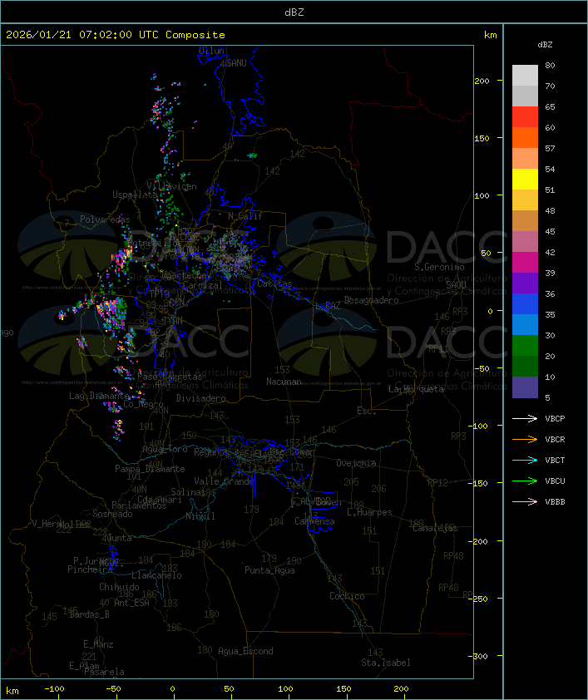Click the pink VBBB arrow icon
Image resolution: width=588 pixels, height=700 pixels.
click(x=525, y=502)
